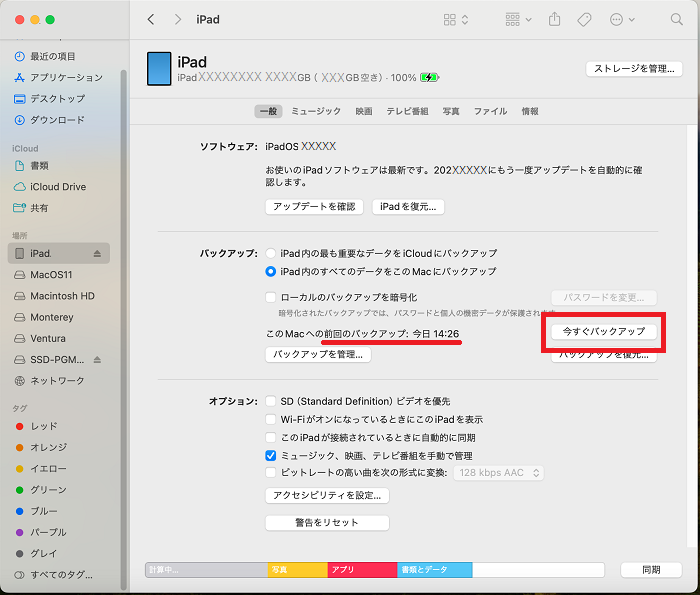The height and width of the screenshot is (595, 700).
Task: Go back with the left chevron
Action: (151, 19)
